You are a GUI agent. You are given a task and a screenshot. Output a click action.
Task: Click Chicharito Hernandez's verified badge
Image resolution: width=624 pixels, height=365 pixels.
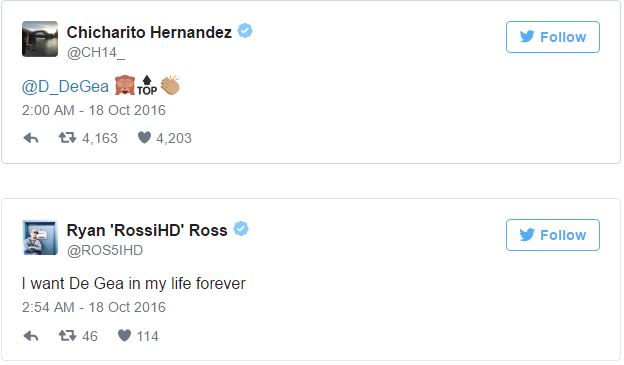tap(245, 31)
